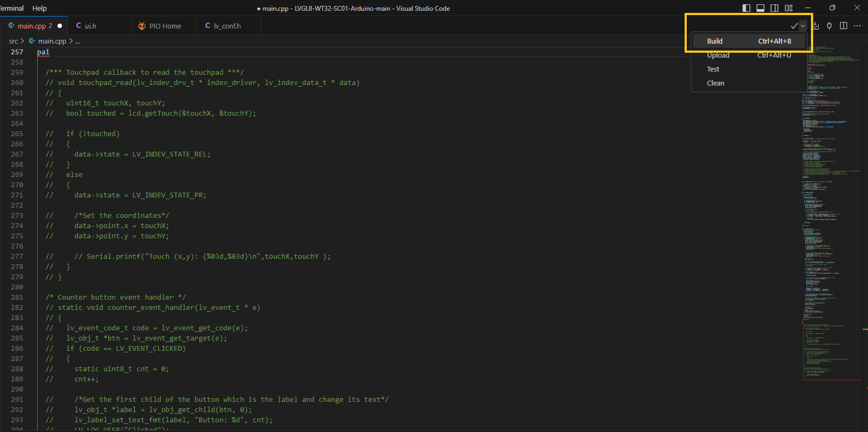The image size is (868, 432).
Task: Toggle the Primary Side Bar visibility
Action: pos(746,8)
